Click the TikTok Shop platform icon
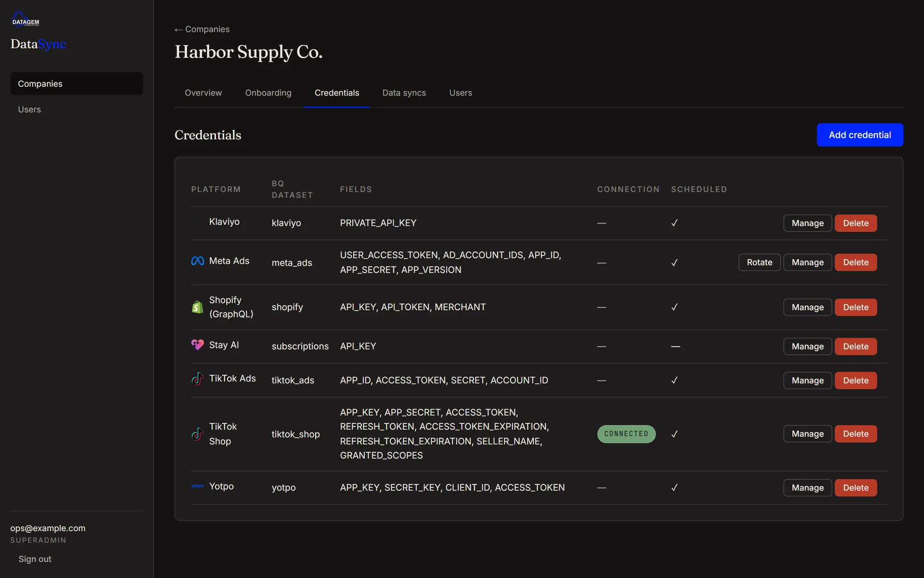The height and width of the screenshot is (578, 924). pyautogui.click(x=197, y=434)
